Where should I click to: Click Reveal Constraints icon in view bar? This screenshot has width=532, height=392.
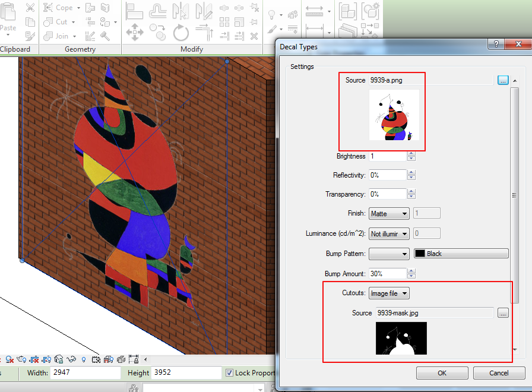click(134, 359)
